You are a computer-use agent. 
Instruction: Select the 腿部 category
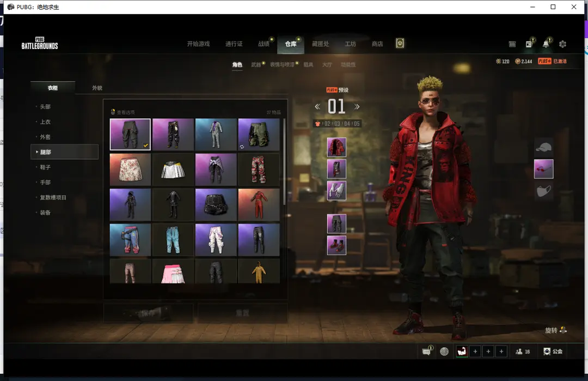[64, 152]
